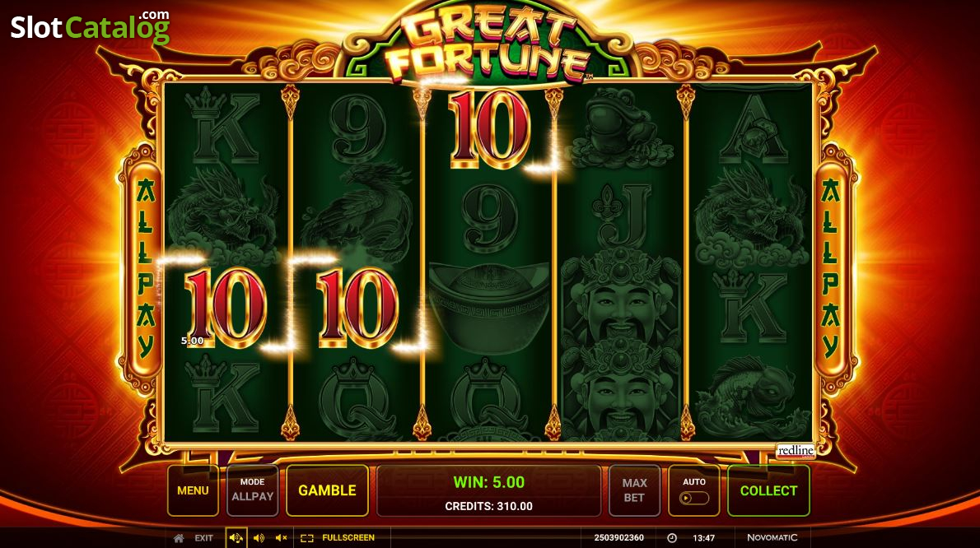980x548 pixels.
Task: Mute sound with the crossed speaker icon
Action: tap(282, 537)
